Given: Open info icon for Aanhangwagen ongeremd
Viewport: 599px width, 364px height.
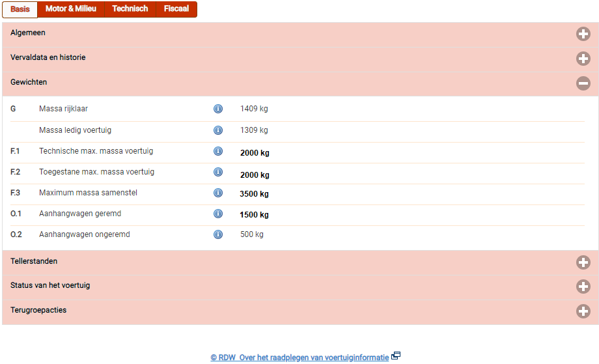Looking at the screenshot, I should [x=218, y=234].
